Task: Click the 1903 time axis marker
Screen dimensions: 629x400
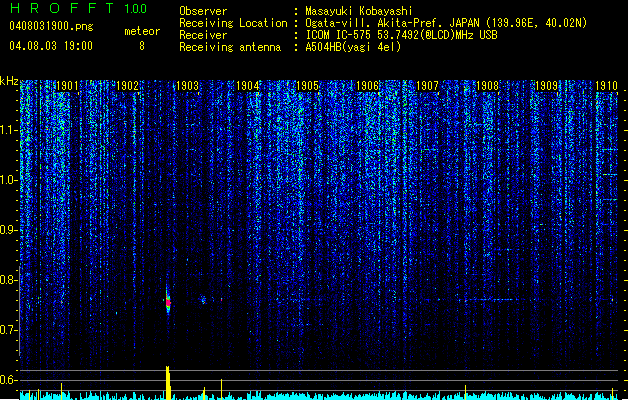Action: (187, 86)
